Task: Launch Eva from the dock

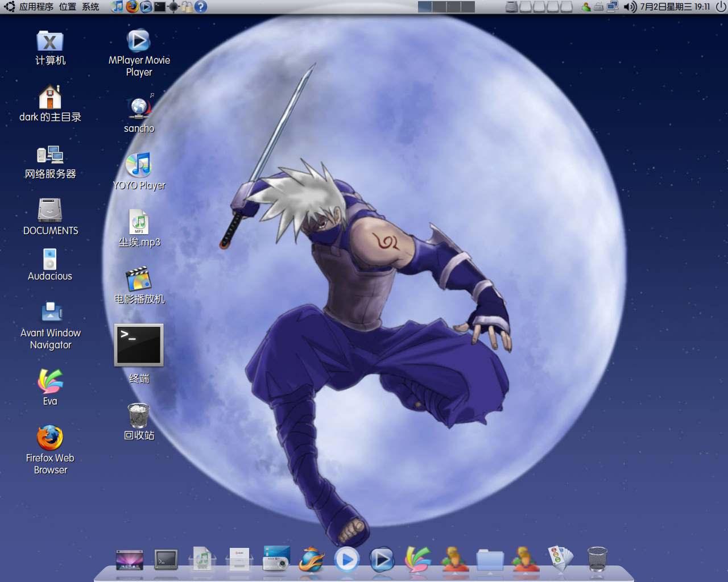Action: click(x=418, y=559)
